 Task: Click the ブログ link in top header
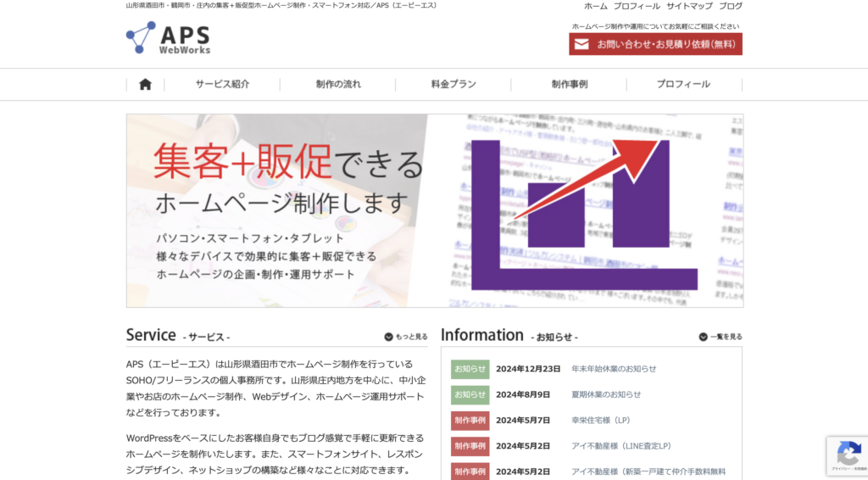tap(731, 6)
